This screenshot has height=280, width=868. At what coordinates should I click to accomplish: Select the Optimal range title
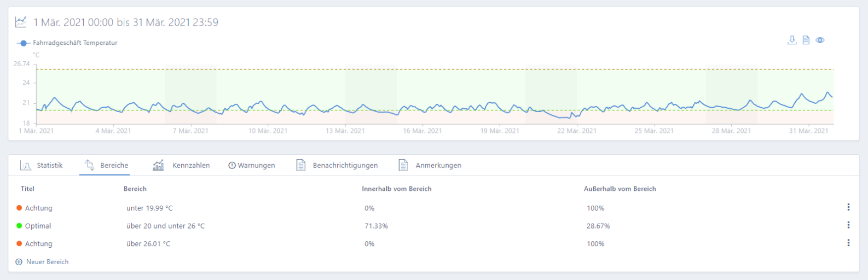click(x=38, y=226)
